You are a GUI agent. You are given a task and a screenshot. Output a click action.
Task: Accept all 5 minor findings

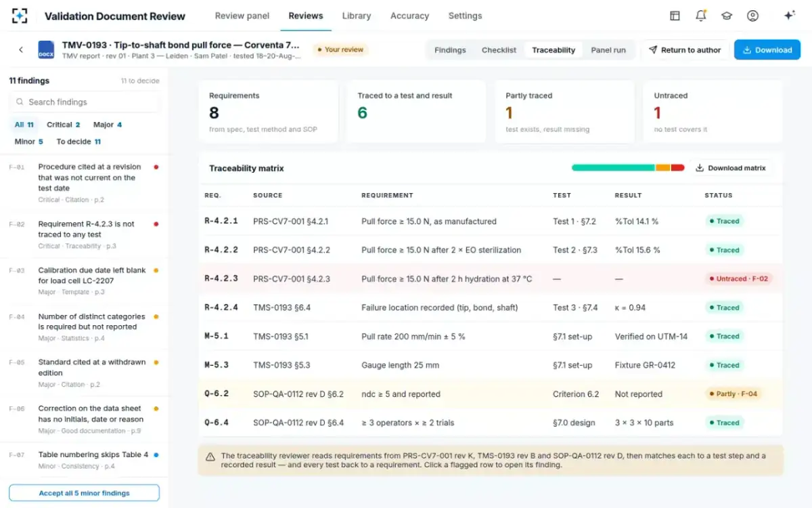(x=85, y=493)
